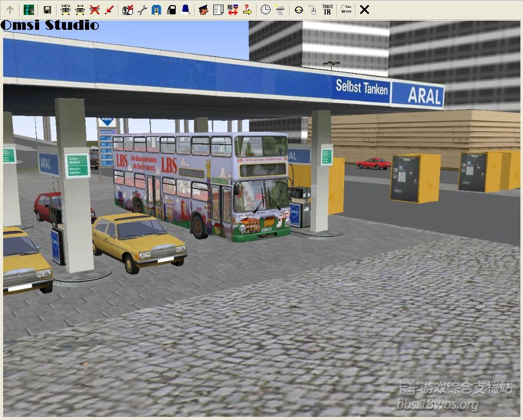The height and width of the screenshot is (420, 523).
Task: Toggle the TRACK IR button
Action: (x=328, y=10)
